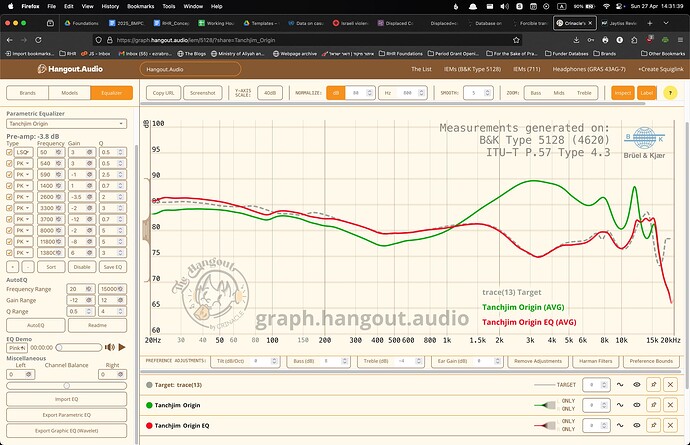Image resolution: width=690 pixels, height=445 pixels.
Task: Click the yellow help question mark button
Action: [x=670, y=93]
